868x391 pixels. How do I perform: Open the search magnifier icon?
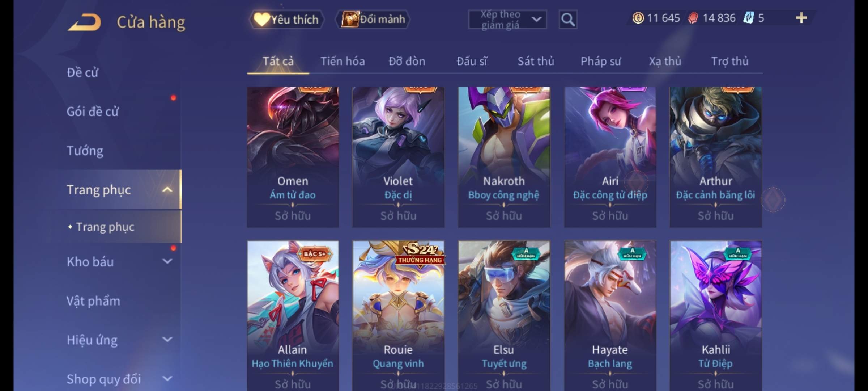[568, 20]
